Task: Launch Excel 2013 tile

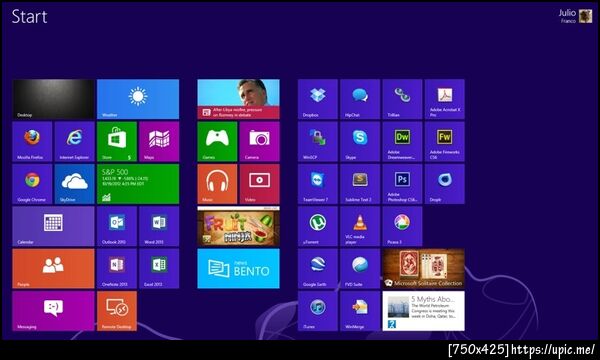Action: tap(159, 269)
